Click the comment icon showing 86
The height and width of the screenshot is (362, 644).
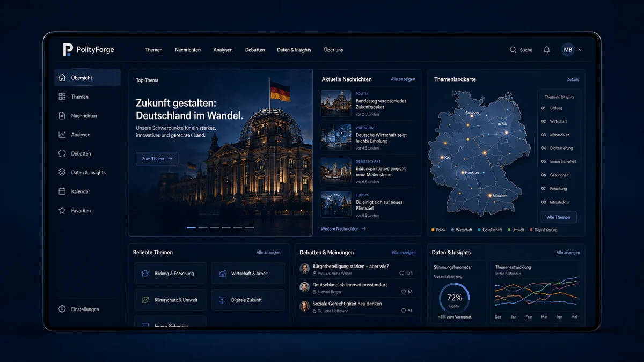(x=403, y=292)
